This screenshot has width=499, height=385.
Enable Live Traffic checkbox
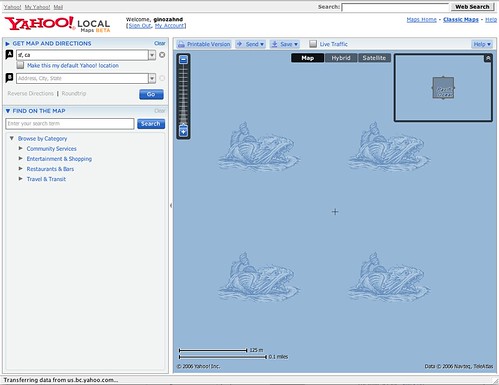tap(313, 44)
